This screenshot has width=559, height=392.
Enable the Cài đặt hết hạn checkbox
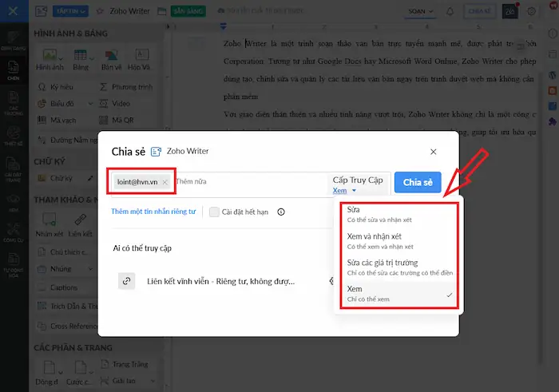214,212
